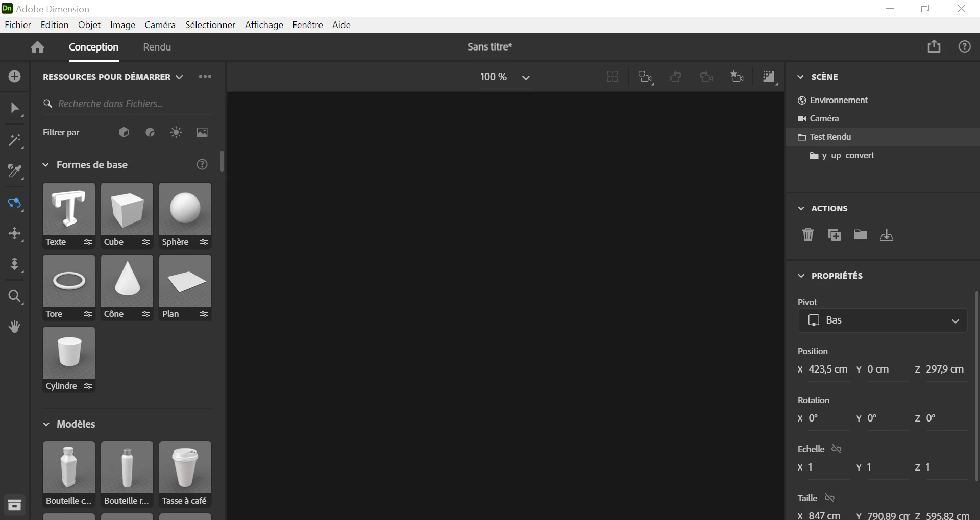Viewport: 980px width, 520px height.
Task: Click the frame selection icon in canvas toolbar
Action: click(612, 77)
